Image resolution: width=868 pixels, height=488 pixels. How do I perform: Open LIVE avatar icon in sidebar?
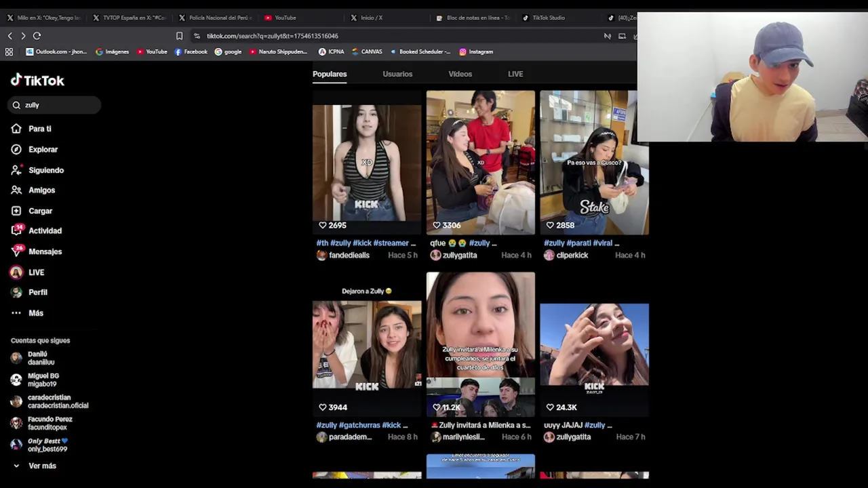click(x=16, y=272)
